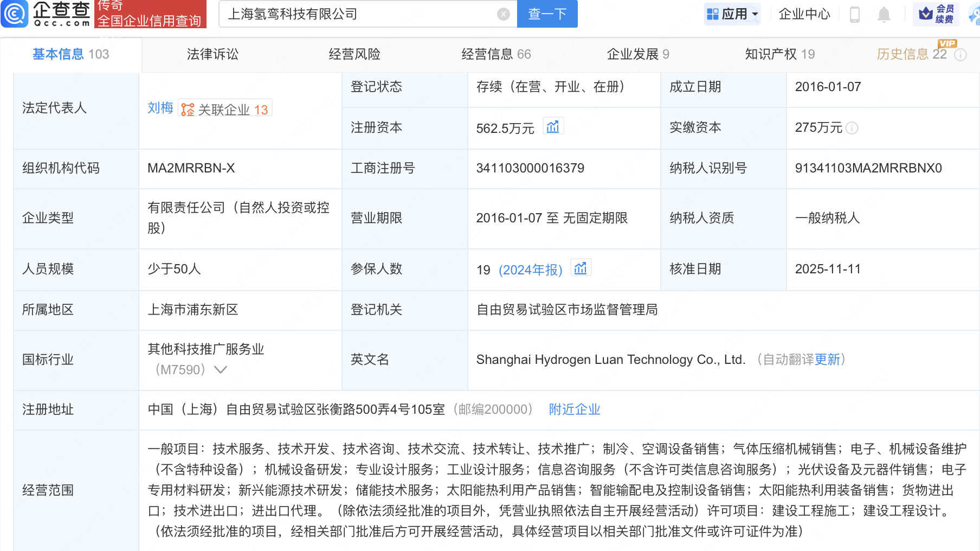Viewport: 980px width, 551px height.
Task: Open related companies 关联企业 13
Action: tap(225, 109)
